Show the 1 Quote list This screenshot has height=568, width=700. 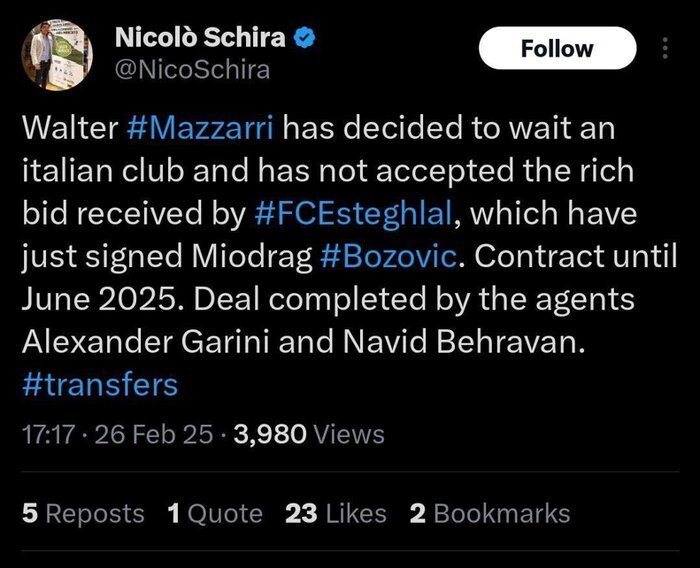pos(215,514)
